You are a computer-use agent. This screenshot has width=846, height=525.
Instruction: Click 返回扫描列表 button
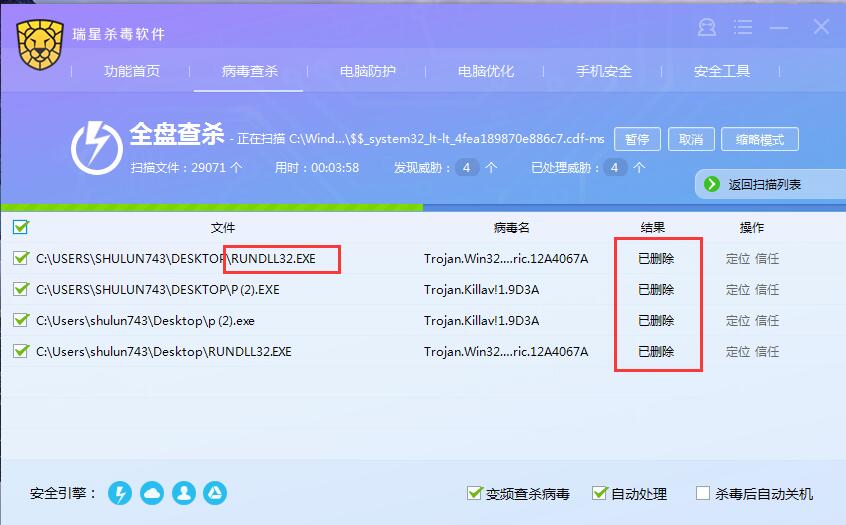(770, 185)
